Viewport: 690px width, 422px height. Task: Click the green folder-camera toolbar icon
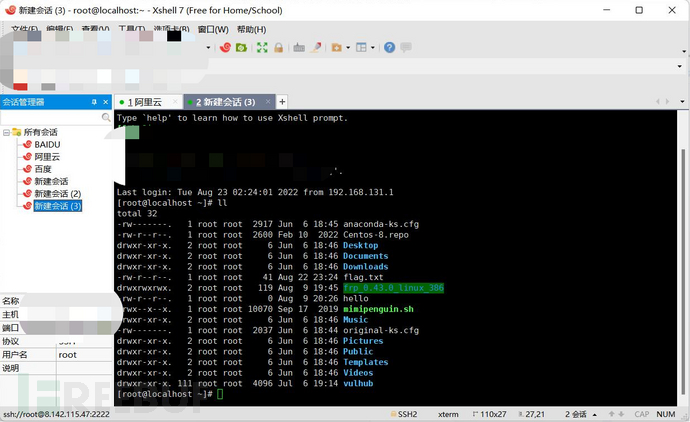[241, 48]
